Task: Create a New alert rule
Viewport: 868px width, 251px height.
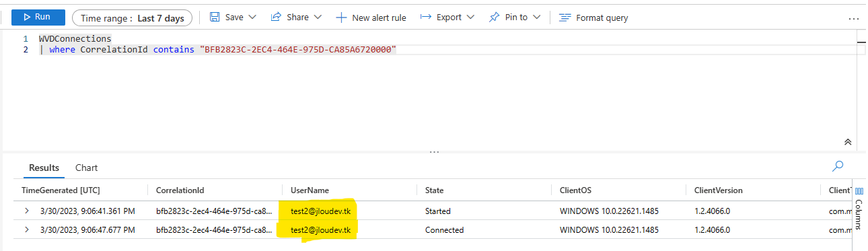Action: (371, 17)
